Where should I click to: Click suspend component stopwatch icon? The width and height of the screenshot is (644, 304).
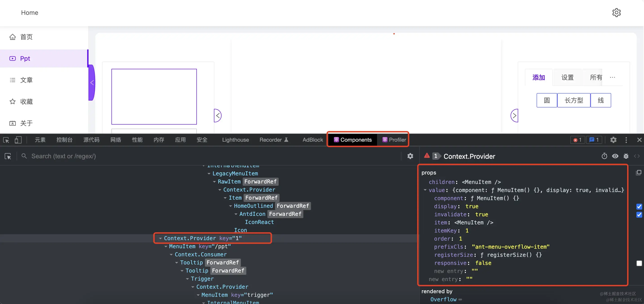click(x=604, y=156)
